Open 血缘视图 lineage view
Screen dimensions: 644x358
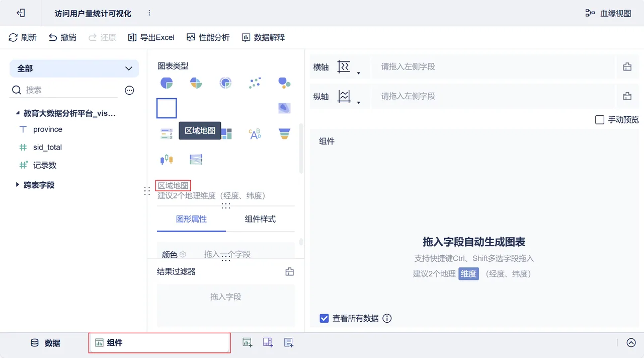pyautogui.click(x=608, y=13)
